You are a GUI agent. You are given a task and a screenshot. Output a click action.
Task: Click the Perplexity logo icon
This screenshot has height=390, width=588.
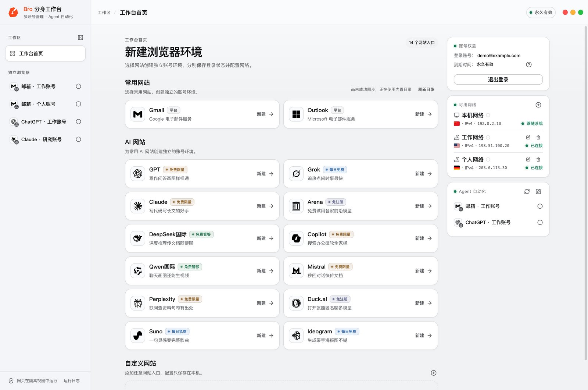(138, 303)
